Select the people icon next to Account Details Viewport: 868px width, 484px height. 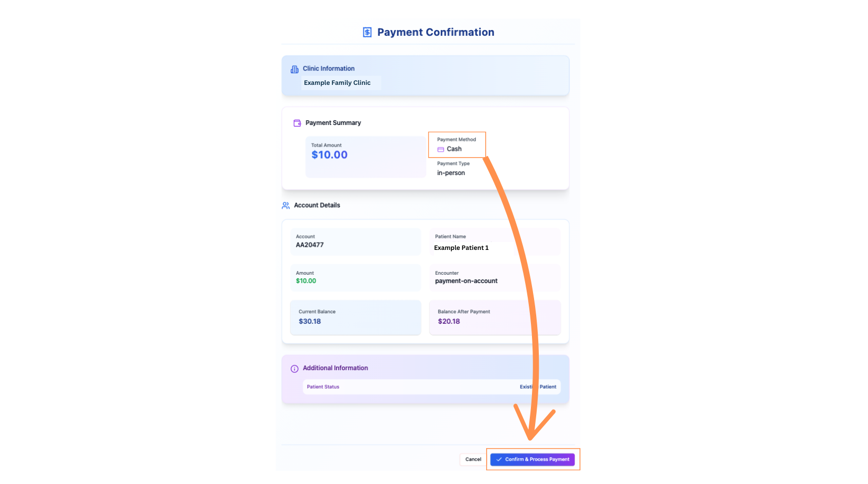point(285,205)
